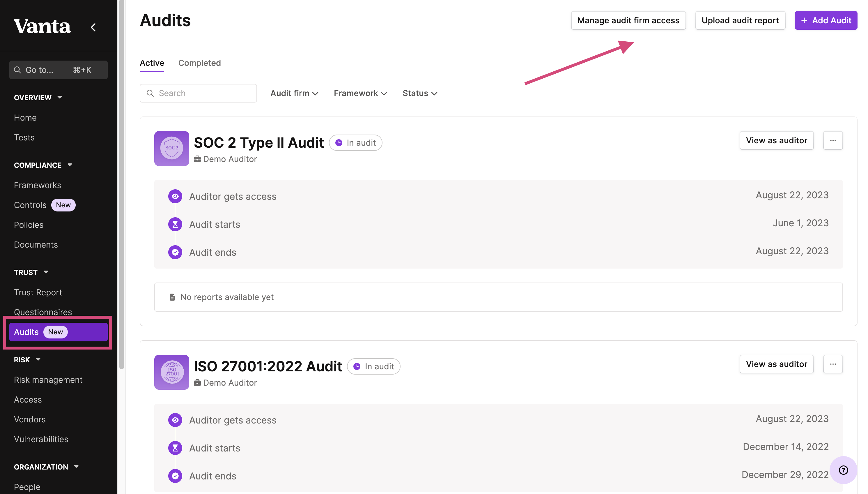Open Trust Report in sidebar
This screenshot has height=494, width=868.
click(x=38, y=292)
